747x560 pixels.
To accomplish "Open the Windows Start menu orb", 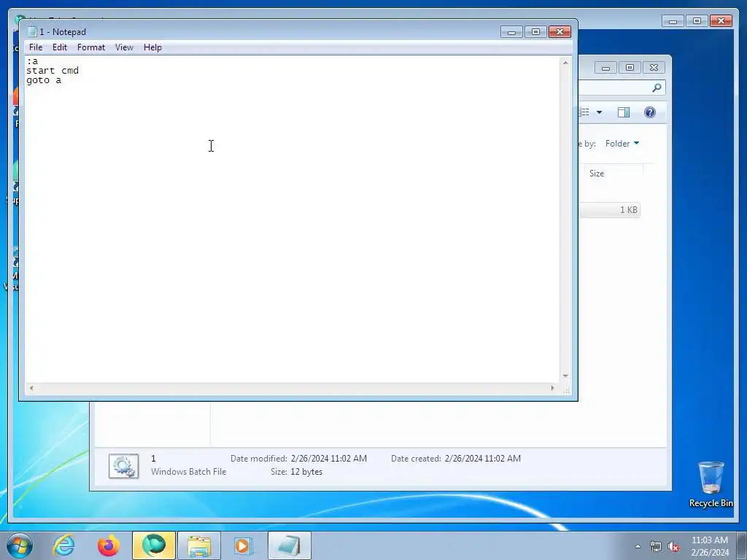I will point(20,545).
